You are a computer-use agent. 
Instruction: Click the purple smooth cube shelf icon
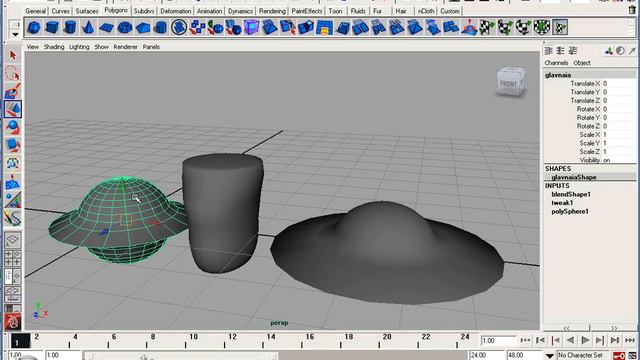click(x=251, y=27)
